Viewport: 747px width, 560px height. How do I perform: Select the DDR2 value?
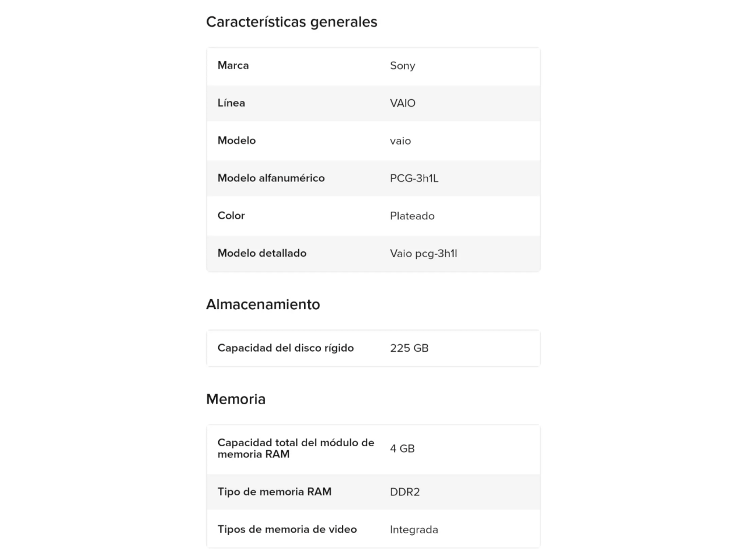(404, 492)
